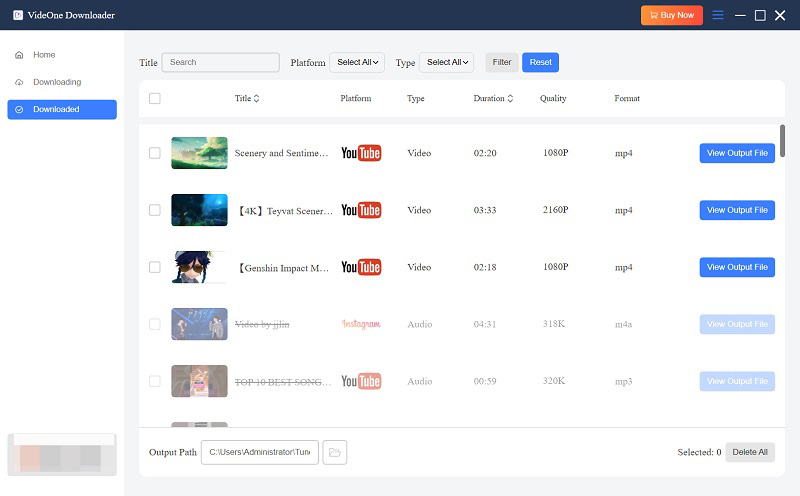Click the Instagram logo in fourth row

click(x=360, y=324)
